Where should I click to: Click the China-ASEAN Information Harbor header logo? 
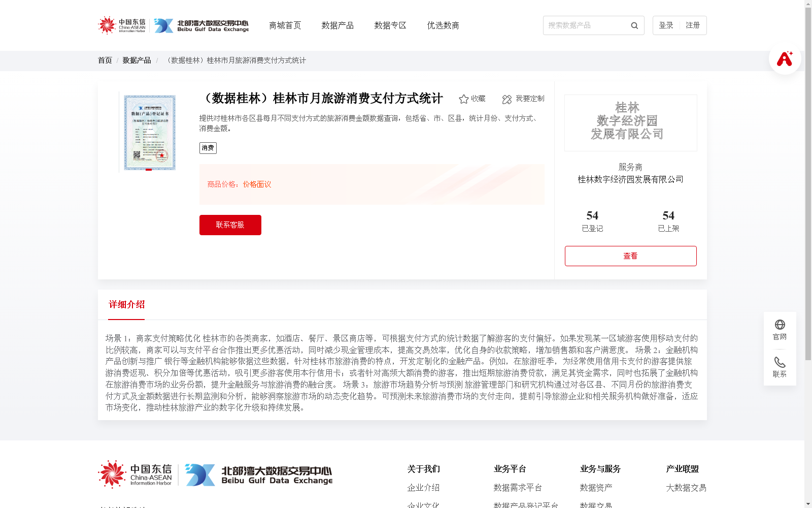click(x=122, y=25)
